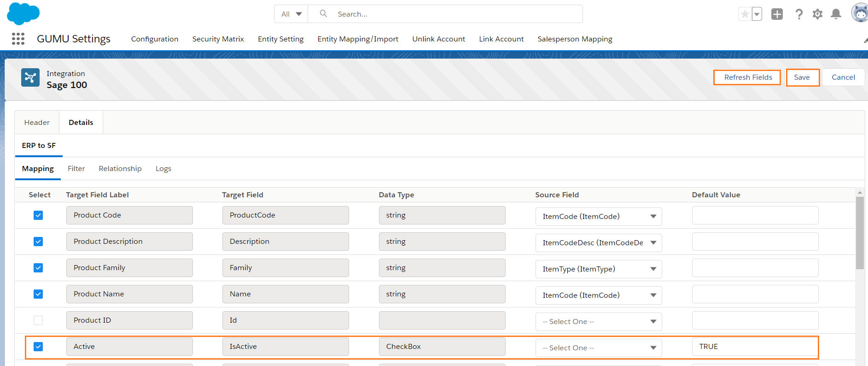Open ItemType Source Field dropdown
868x366 pixels.
coord(599,269)
